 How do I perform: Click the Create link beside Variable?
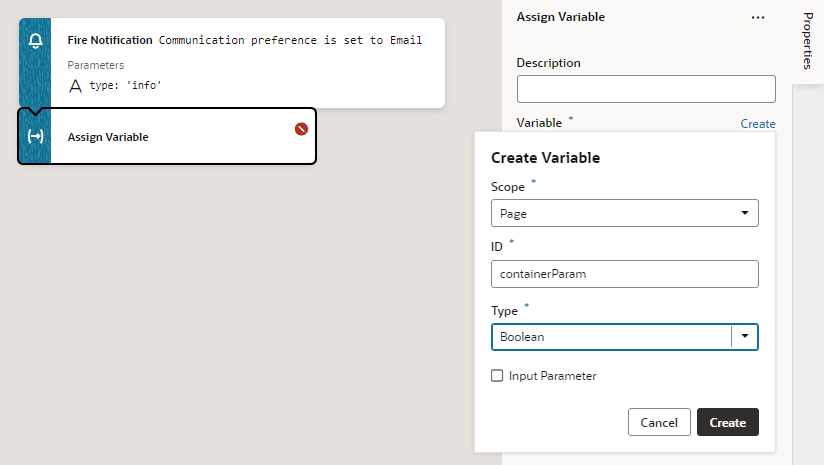click(x=758, y=123)
